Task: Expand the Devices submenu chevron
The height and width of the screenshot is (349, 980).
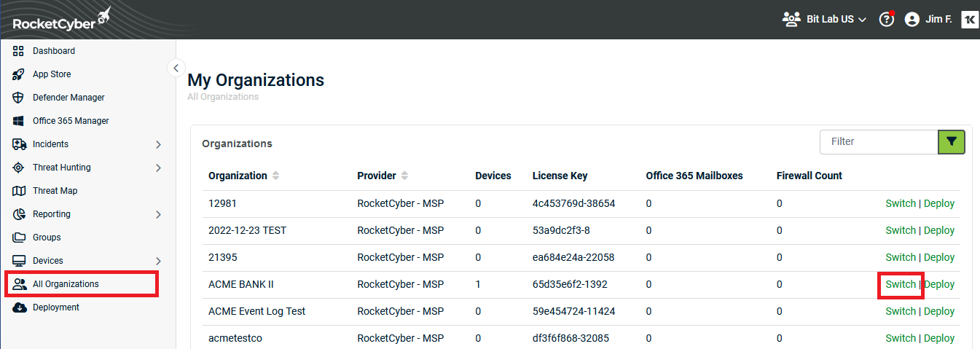Action: [158, 262]
